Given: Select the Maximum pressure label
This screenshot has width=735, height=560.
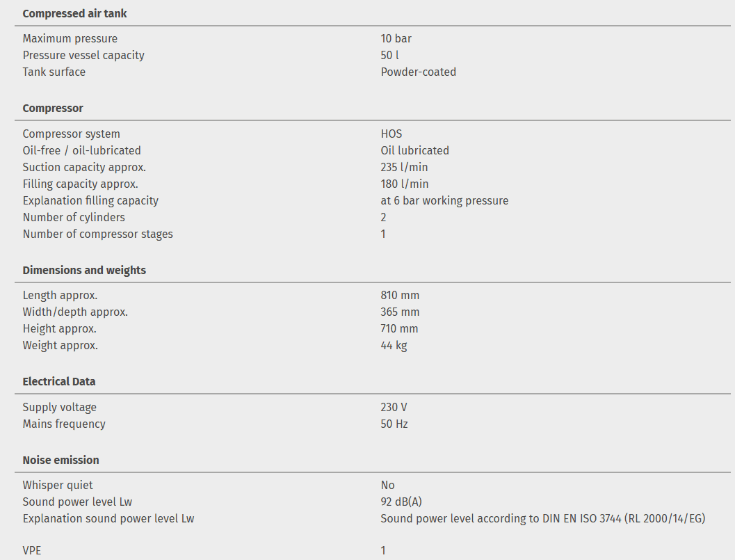Looking at the screenshot, I should click(x=70, y=38).
